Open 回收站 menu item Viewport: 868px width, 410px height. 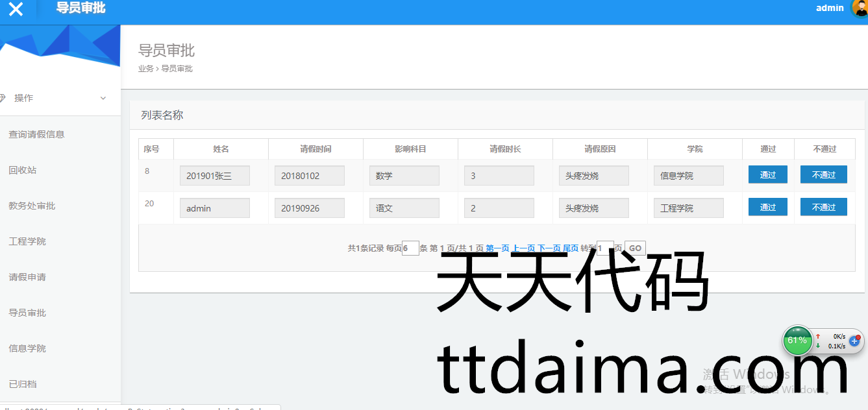(x=23, y=170)
